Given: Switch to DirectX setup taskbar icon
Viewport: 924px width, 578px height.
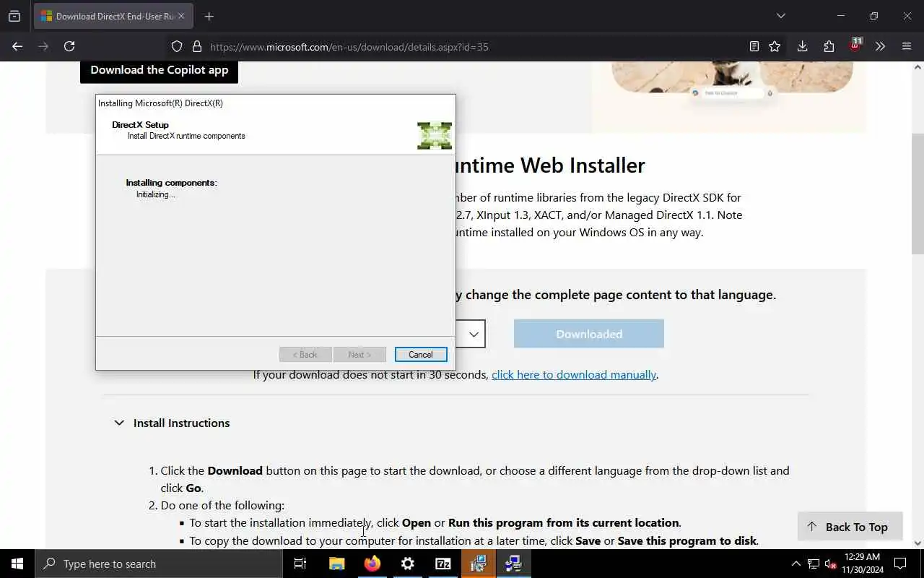Looking at the screenshot, I should click(x=513, y=564).
